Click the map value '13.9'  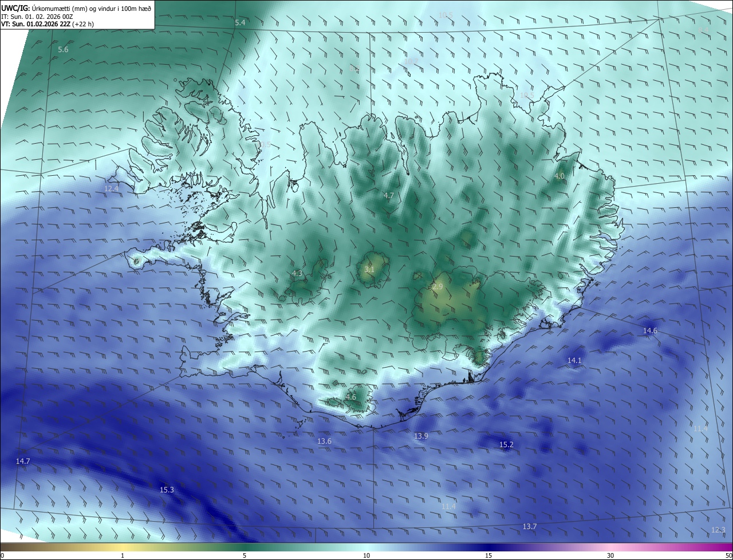[421, 436]
